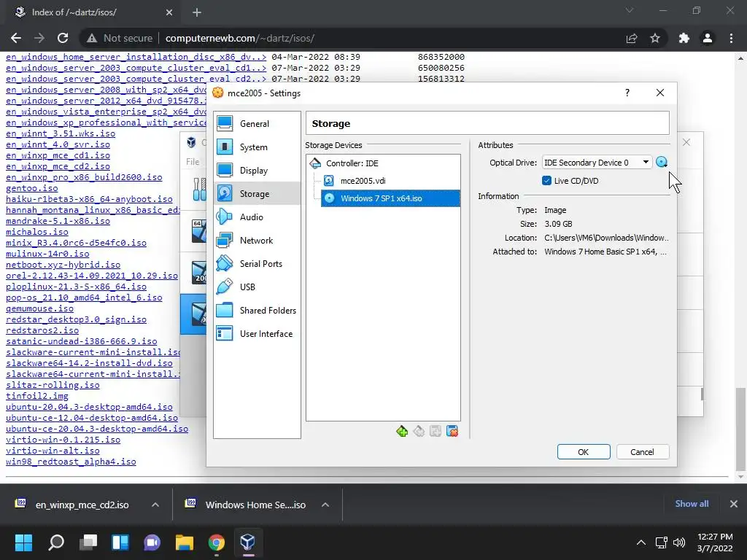Screen dimensions: 747x560
Task: Open michalos.iso download link
Action: point(37,232)
